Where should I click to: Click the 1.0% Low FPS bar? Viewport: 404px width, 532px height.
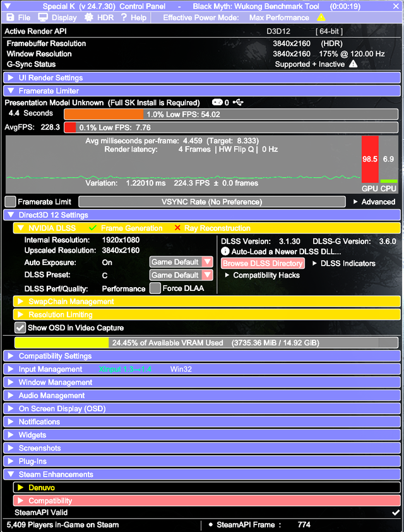(231, 114)
